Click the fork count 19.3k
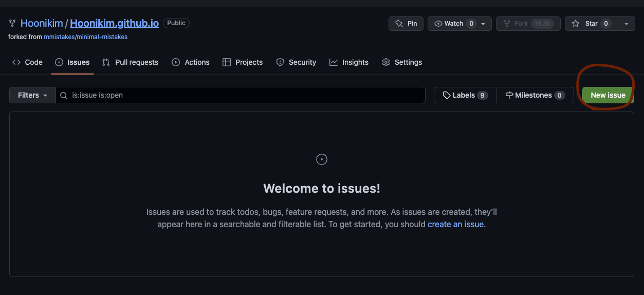This screenshot has height=295, width=644. click(542, 24)
